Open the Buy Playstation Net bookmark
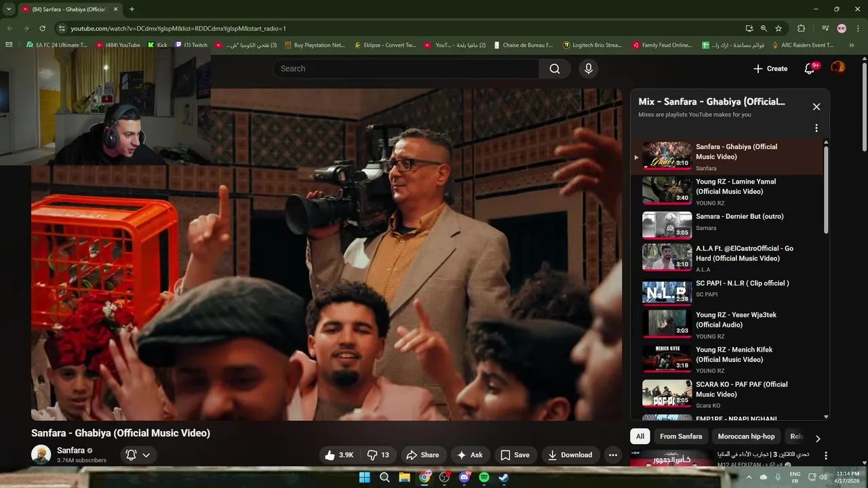Screen dimensions: 868x488 (315, 45)
